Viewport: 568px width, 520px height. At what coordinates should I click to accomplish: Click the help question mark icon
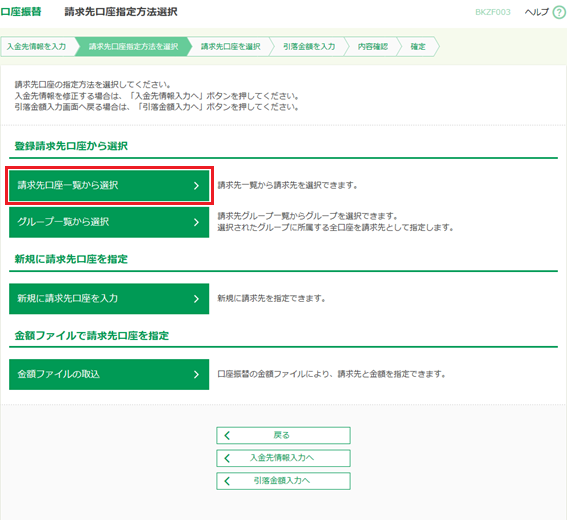(559, 12)
